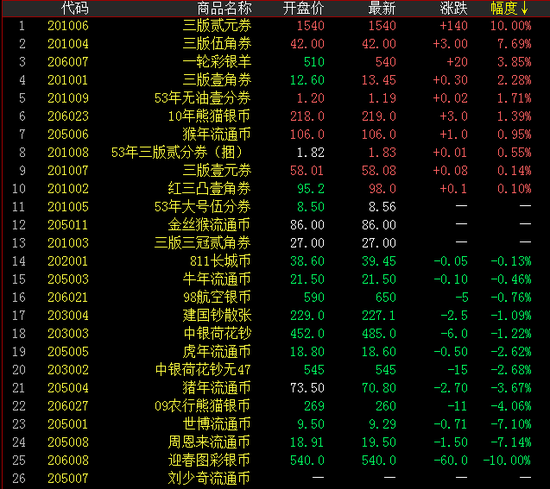Click code 205005
This screenshot has width=550, height=489.
[x=68, y=352]
